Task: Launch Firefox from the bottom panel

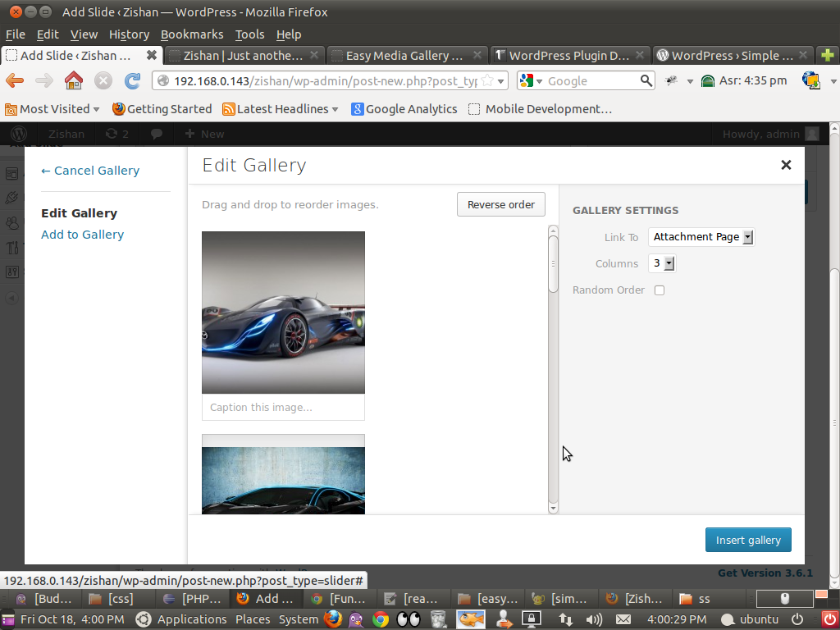Action: (x=333, y=619)
